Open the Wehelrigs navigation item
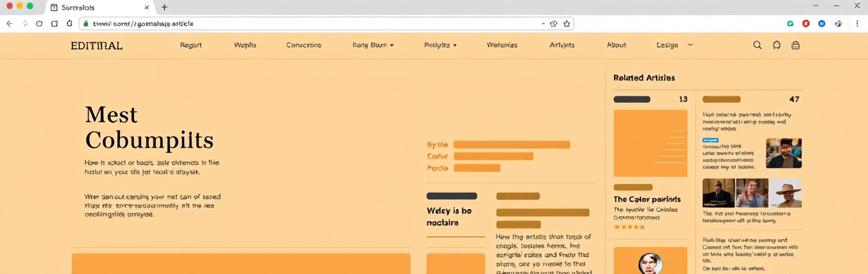 tap(502, 45)
